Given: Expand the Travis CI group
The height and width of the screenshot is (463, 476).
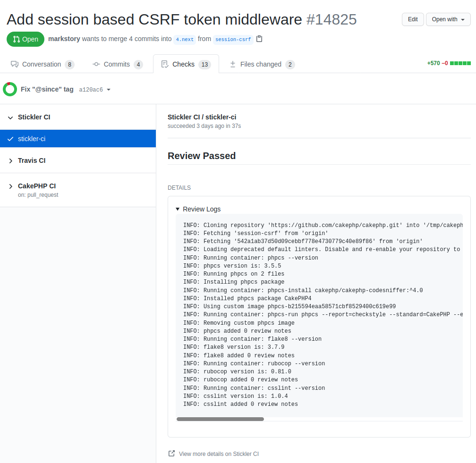Looking at the screenshot, I should tap(10, 161).
